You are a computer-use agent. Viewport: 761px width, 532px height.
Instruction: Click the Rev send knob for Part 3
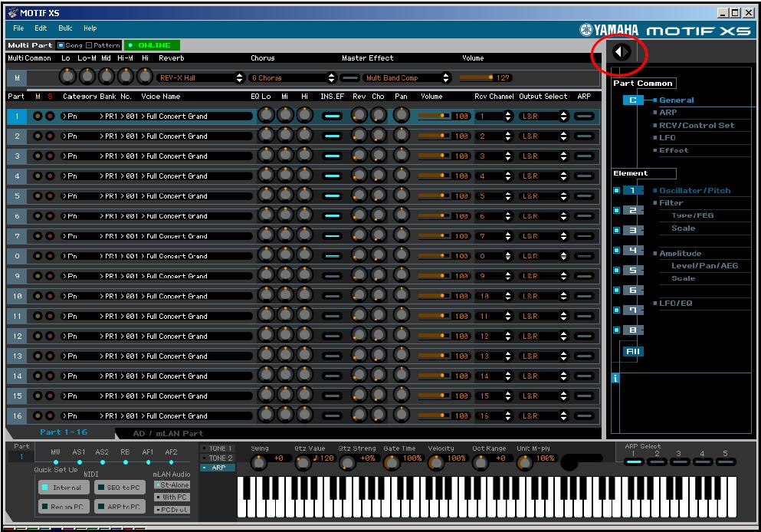coord(359,156)
